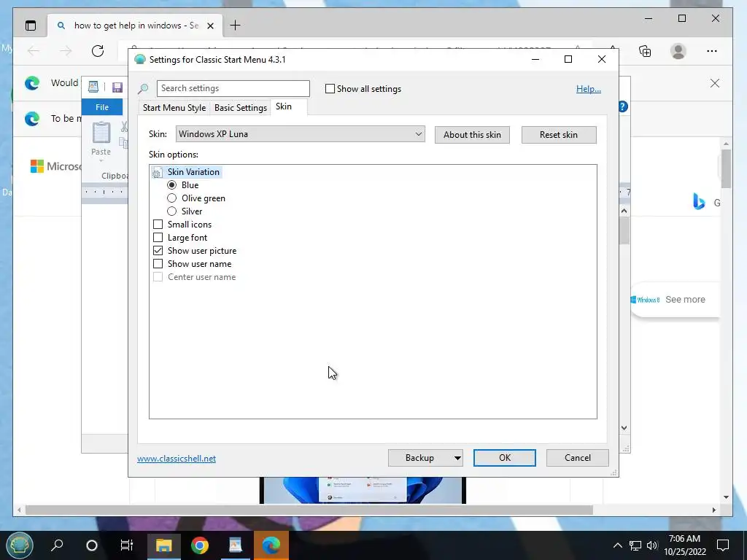Image resolution: width=747 pixels, height=560 pixels.
Task: Launch Google Chrome from taskbar
Action: pos(200,545)
